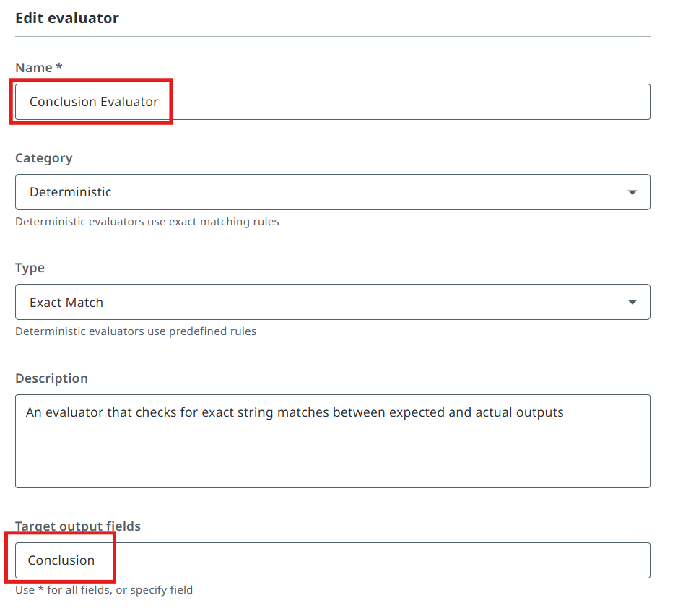Click the Category label

coord(44,158)
